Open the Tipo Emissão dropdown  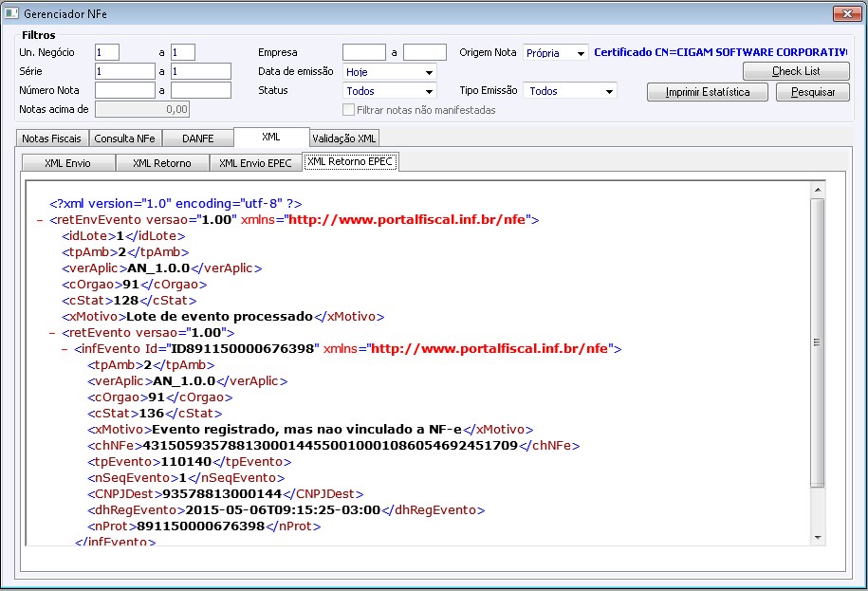pos(609,91)
